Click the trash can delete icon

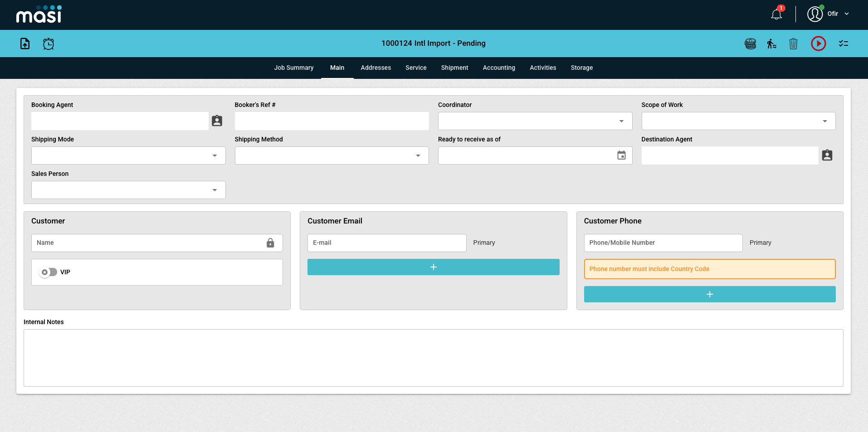pyautogui.click(x=793, y=44)
